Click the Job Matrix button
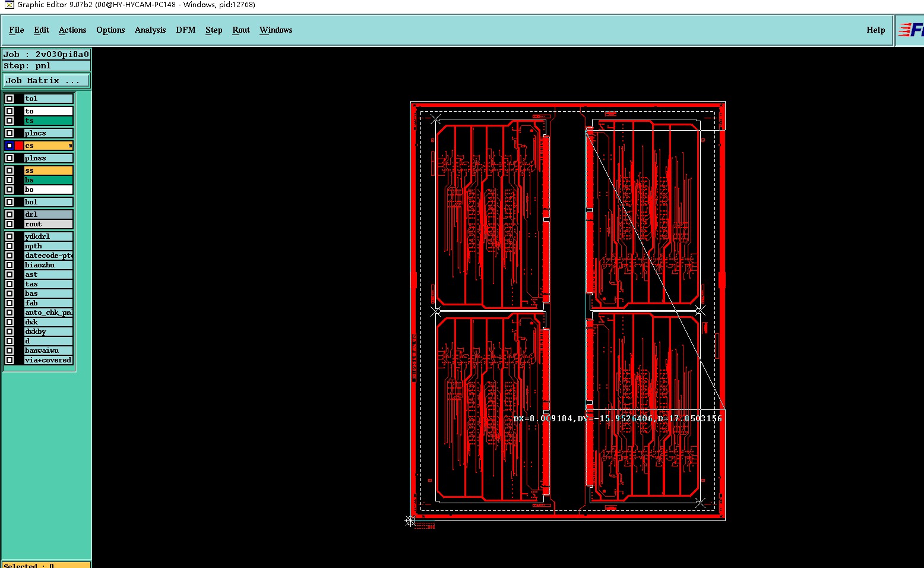This screenshot has height=568, width=924. [x=47, y=80]
